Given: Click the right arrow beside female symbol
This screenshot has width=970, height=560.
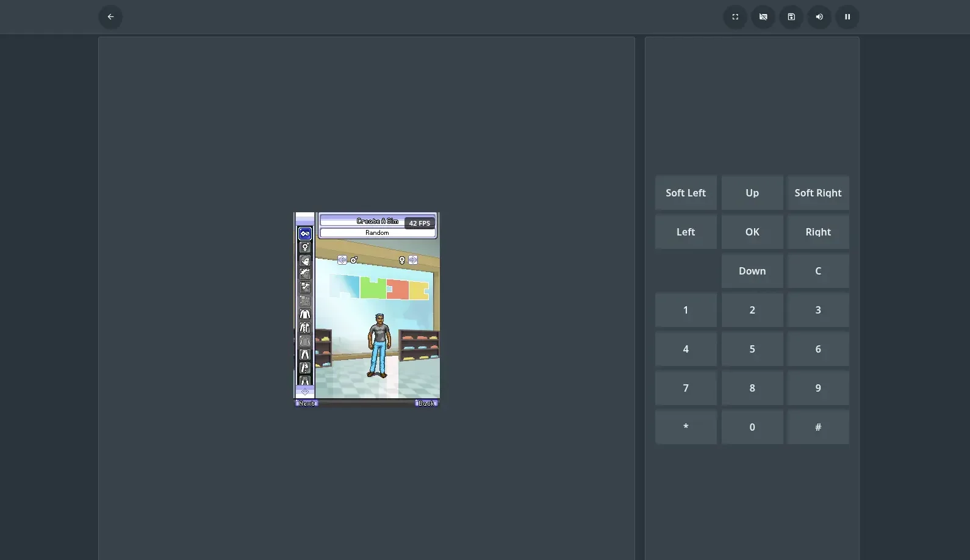Looking at the screenshot, I should click(413, 260).
